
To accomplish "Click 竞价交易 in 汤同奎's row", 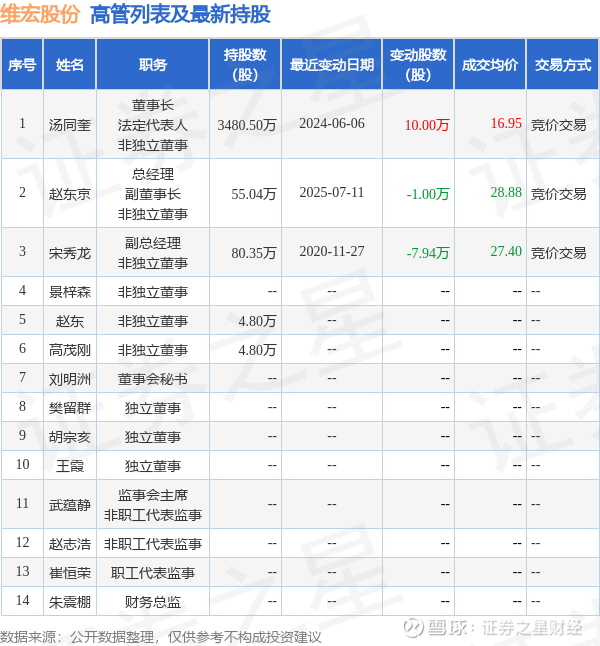I will 558,125.
